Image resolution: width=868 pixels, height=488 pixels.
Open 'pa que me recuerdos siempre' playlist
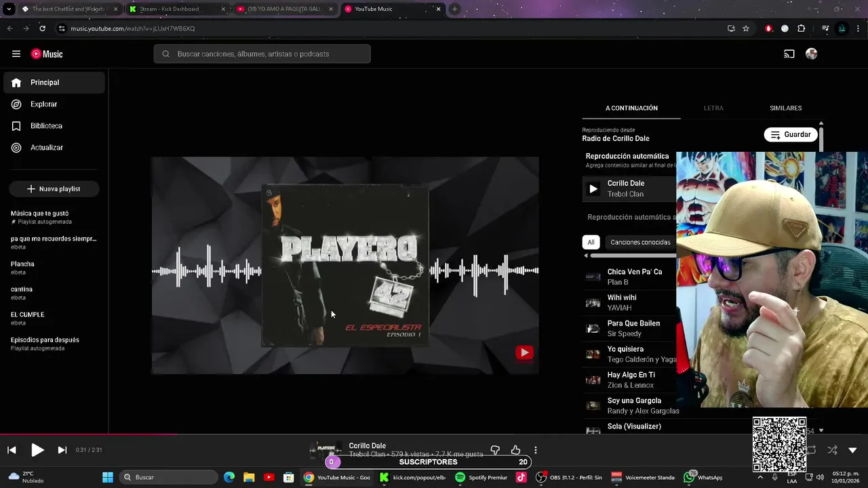54,243
